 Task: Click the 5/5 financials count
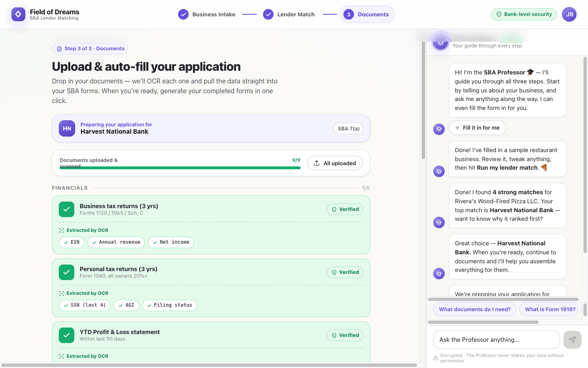366,188
